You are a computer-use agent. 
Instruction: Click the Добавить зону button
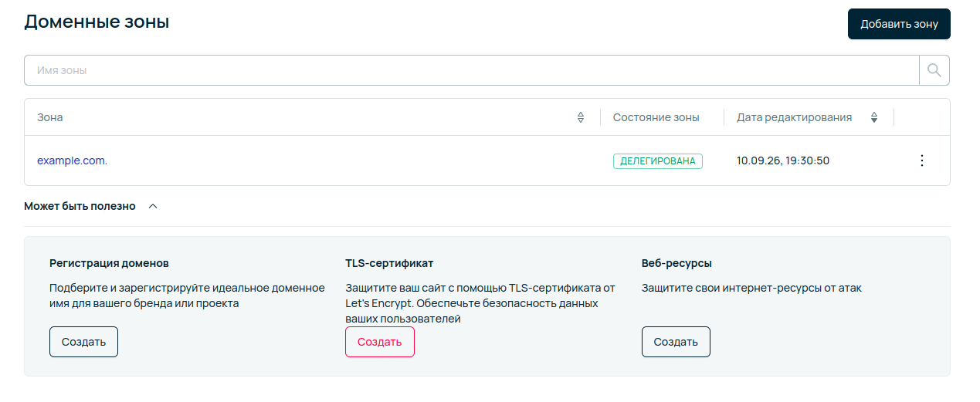(x=899, y=24)
